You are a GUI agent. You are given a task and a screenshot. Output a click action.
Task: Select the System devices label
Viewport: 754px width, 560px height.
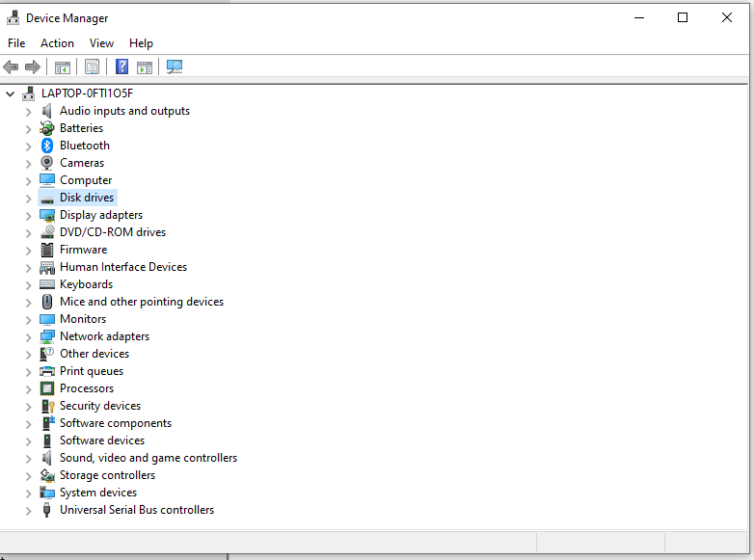click(98, 493)
